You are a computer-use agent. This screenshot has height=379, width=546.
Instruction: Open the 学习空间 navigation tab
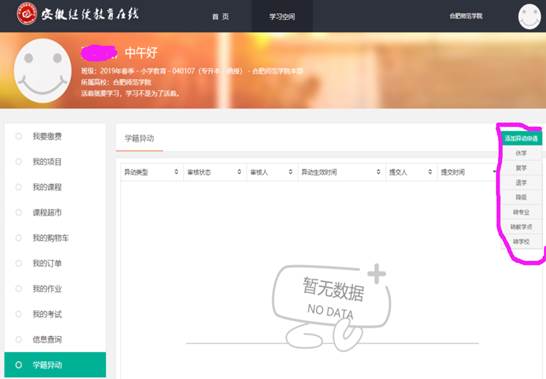(282, 16)
